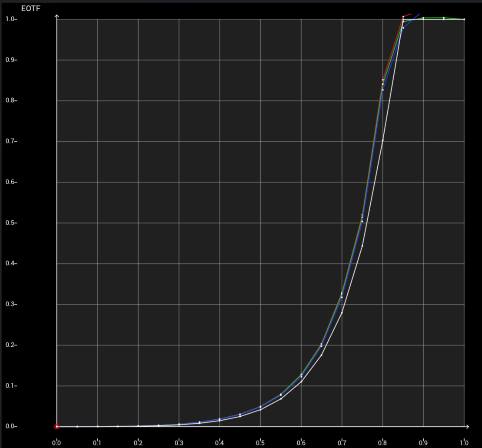482x448 pixels.
Task: Click the 0.5 tick label on the x-axis
Action: coord(260,442)
